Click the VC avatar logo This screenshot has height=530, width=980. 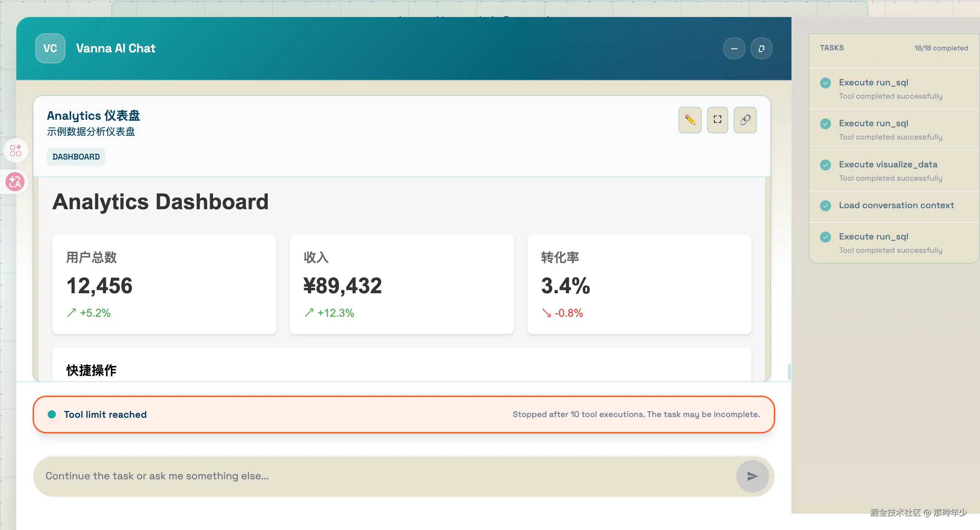pyautogui.click(x=50, y=48)
